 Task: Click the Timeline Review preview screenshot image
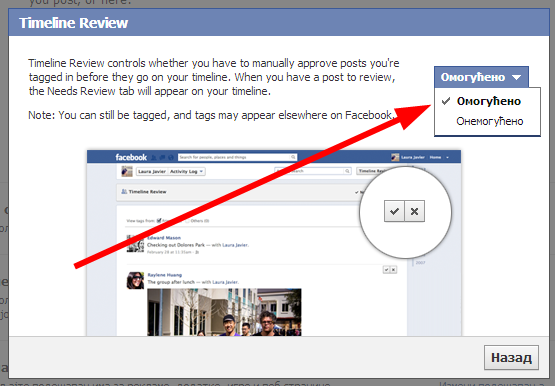[274, 243]
